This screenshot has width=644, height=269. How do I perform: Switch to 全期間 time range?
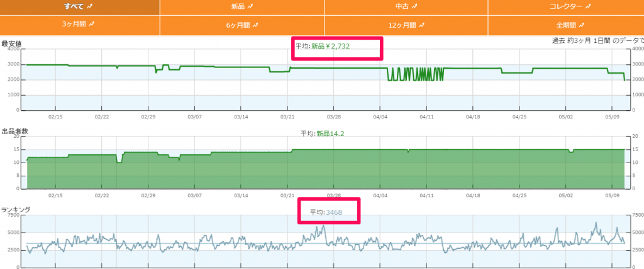[x=565, y=25]
